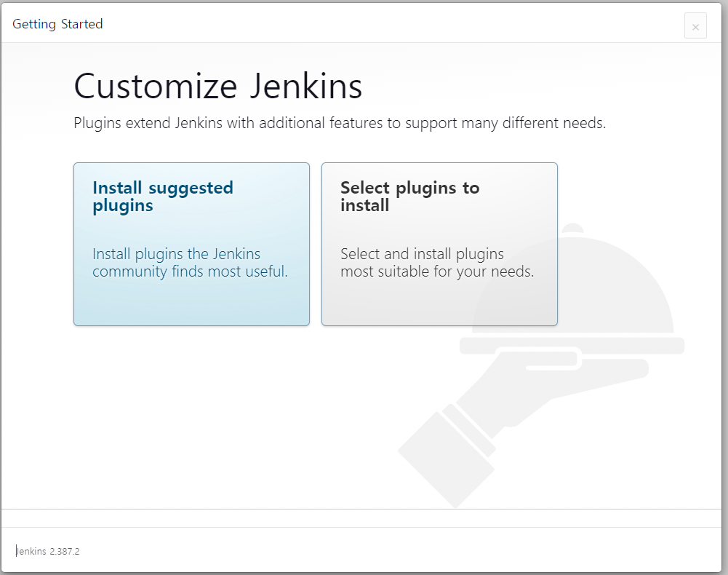728x575 pixels.
Task: Click the 'Plugins extend Jenkins' description line
Action: pos(340,123)
